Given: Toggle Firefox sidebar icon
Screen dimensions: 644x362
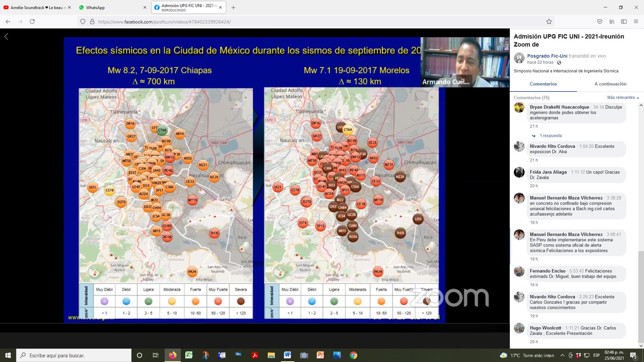Looking at the screenshot, I should pos(624,22).
